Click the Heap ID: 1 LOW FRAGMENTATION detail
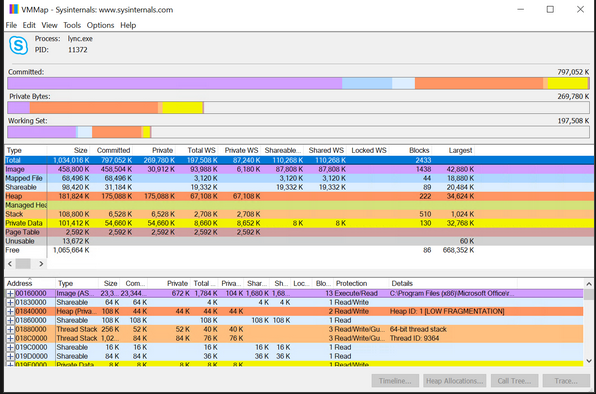Image resolution: width=596 pixels, height=394 pixels. pos(447,312)
